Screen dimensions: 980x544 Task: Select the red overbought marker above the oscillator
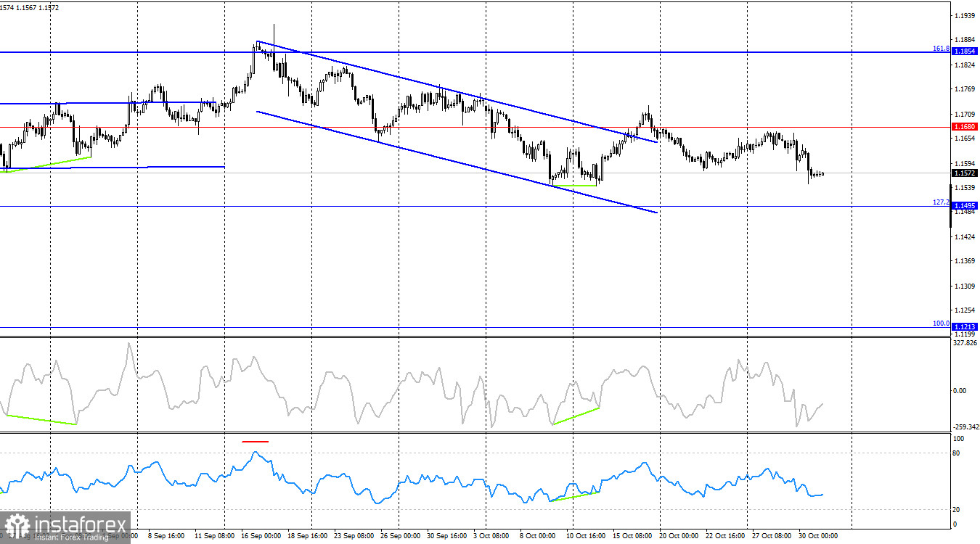(x=256, y=440)
